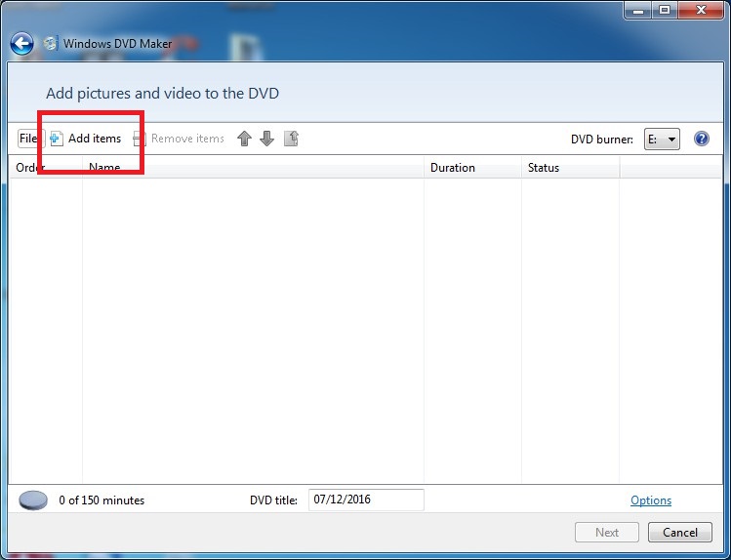
Task: Move item down with down arrow
Action: [266, 139]
